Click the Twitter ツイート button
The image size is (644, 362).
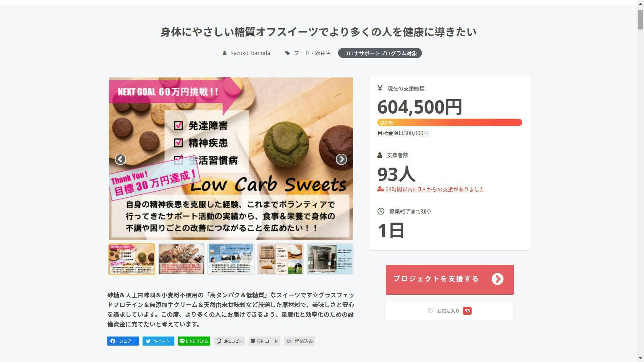[158, 341]
